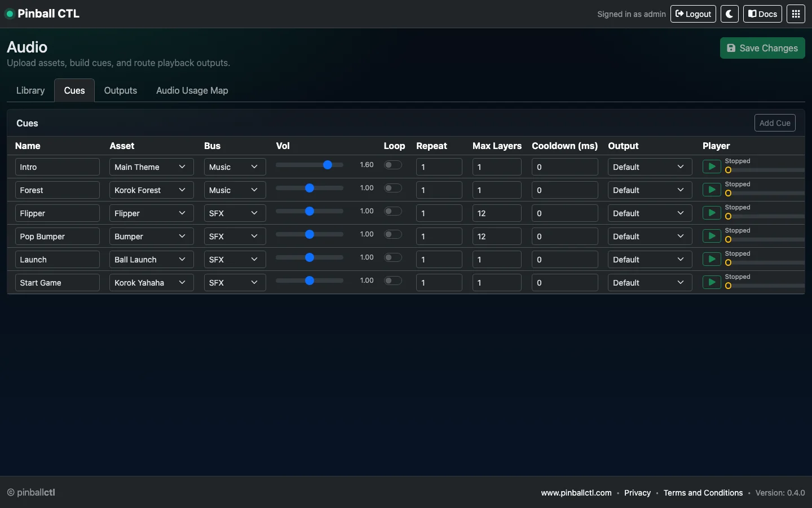Open the apps grid icon
Screen dimensions: 812x508
click(x=796, y=14)
